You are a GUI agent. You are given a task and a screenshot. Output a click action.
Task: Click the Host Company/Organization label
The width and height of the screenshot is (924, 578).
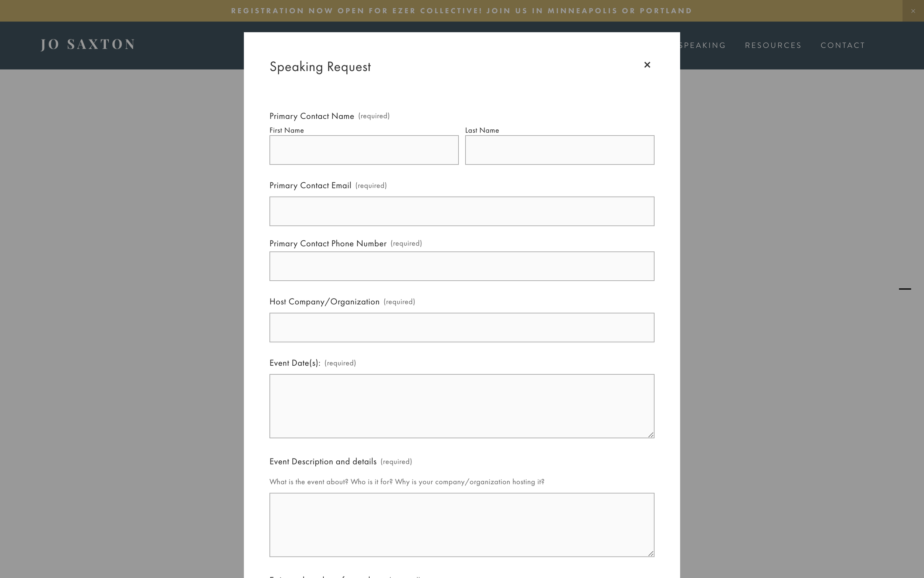324,302
